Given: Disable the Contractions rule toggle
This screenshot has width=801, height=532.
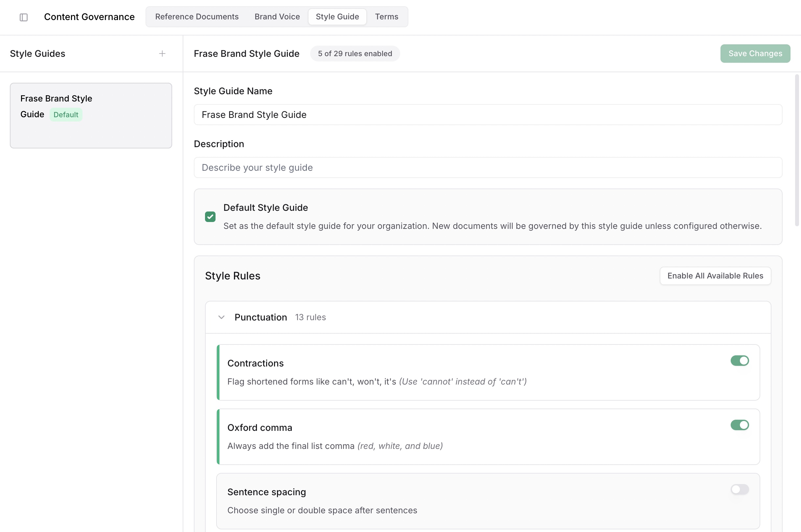Looking at the screenshot, I should [x=740, y=360].
